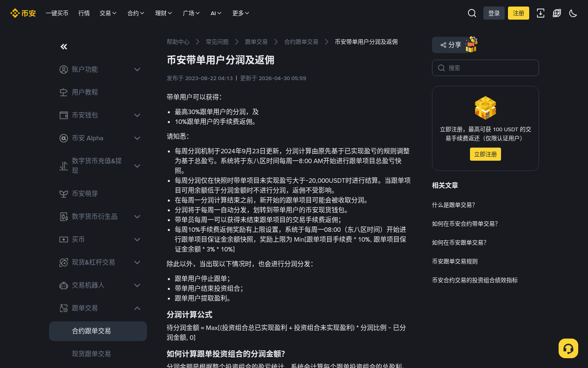Open the 交易 dropdown menu
The image size is (588, 368).
(108, 13)
